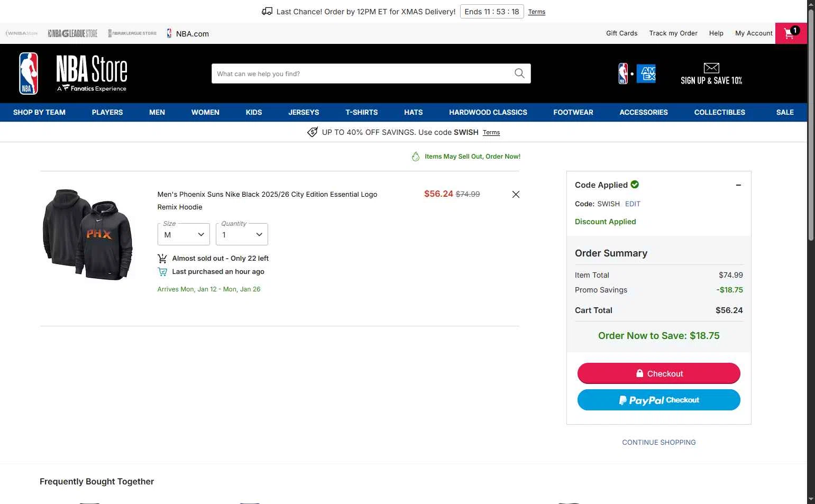Open the Size dropdown

184,234
